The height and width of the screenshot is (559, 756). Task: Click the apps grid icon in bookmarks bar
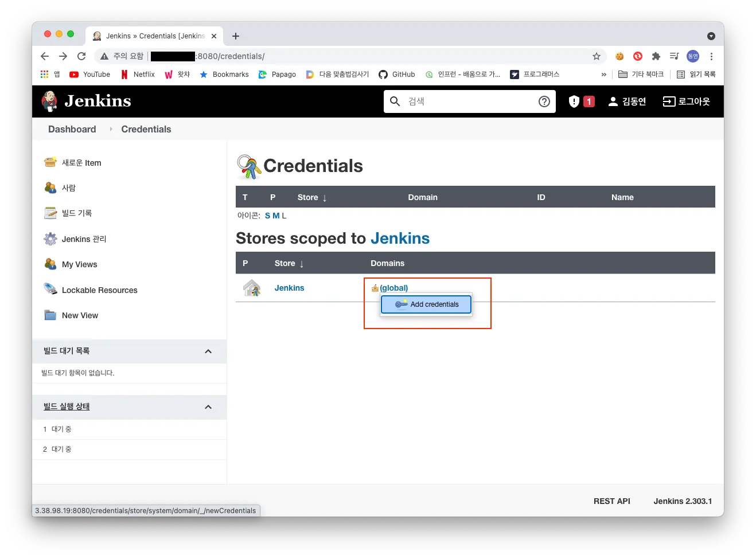[x=44, y=75]
